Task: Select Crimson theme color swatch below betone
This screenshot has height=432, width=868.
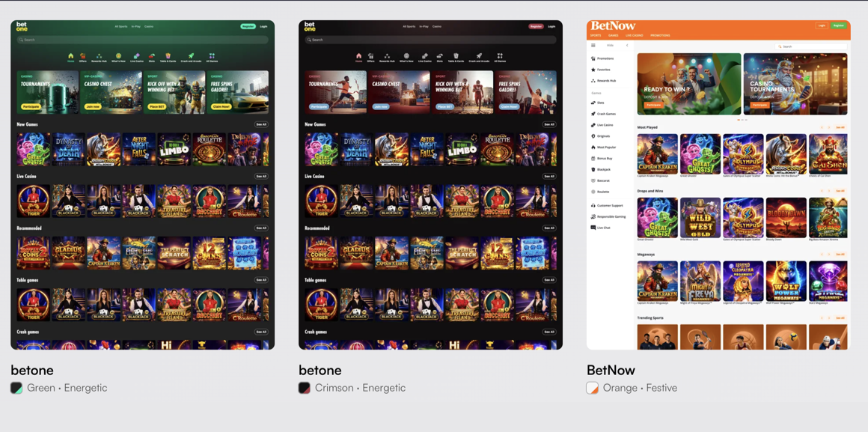Action: [x=305, y=389]
